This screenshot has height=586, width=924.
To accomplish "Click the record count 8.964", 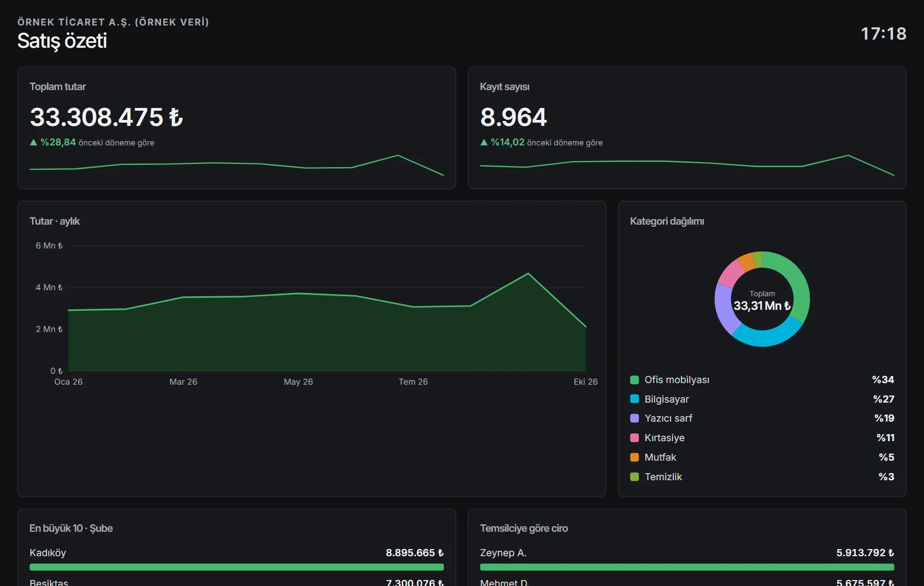I will click(514, 117).
